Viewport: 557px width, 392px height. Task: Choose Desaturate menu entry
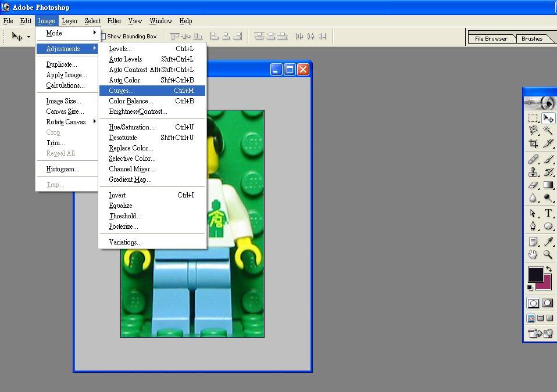tap(152, 138)
